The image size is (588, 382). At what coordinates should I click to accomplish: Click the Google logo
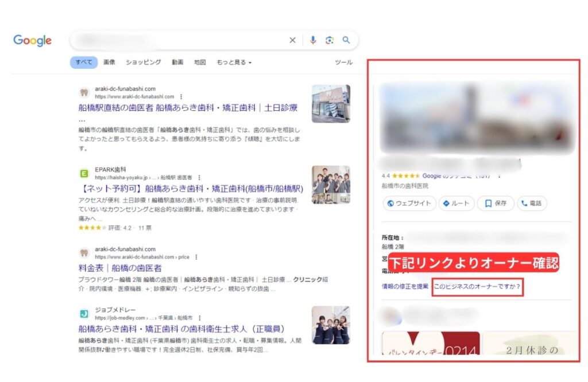click(32, 40)
